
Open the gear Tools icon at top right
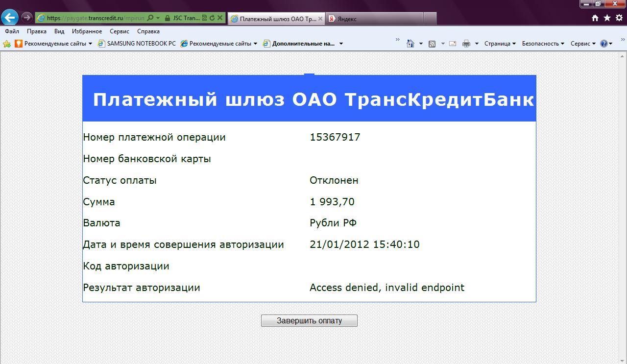(619, 18)
